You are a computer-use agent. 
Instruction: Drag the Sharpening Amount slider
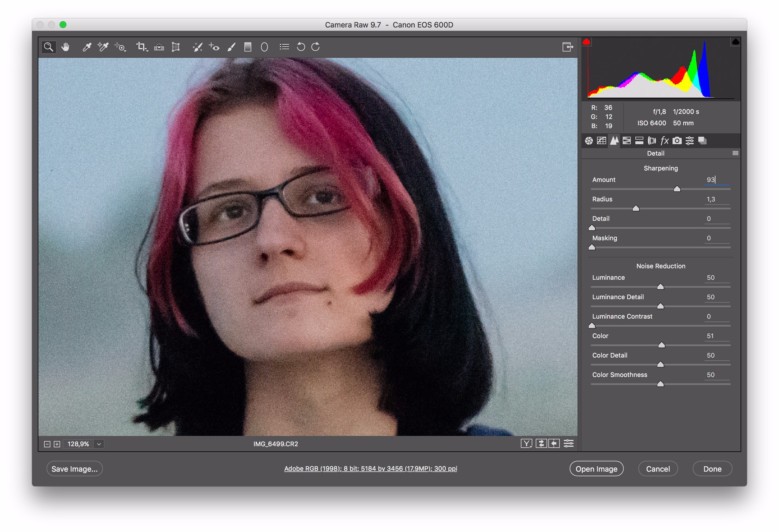coord(676,189)
